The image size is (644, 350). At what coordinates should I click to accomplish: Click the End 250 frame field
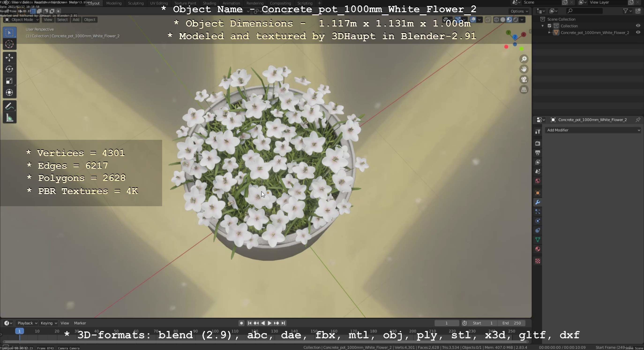511,323
